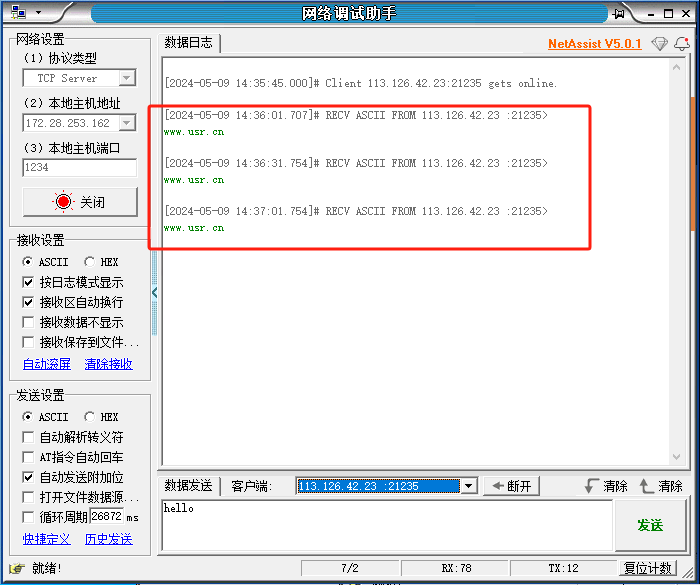Image resolution: width=700 pixels, height=585 pixels.
Task: Click the diamond icon next to NetAssist version
Action: coord(659,44)
